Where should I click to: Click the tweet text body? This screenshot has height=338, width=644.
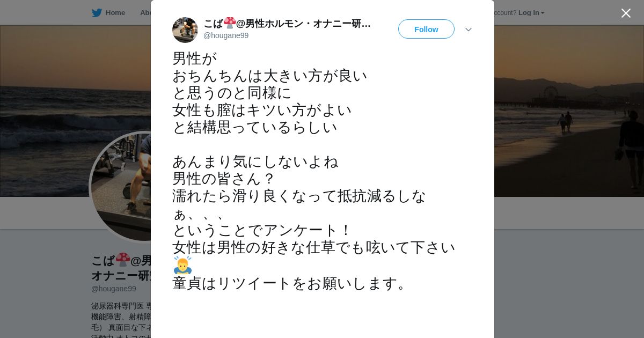314,171
